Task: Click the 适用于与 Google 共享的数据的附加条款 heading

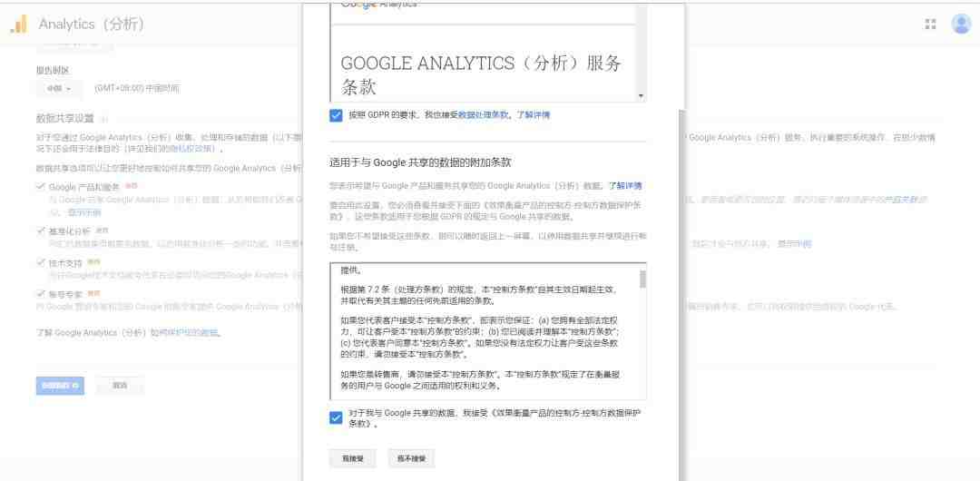Action: coord(421,162)
